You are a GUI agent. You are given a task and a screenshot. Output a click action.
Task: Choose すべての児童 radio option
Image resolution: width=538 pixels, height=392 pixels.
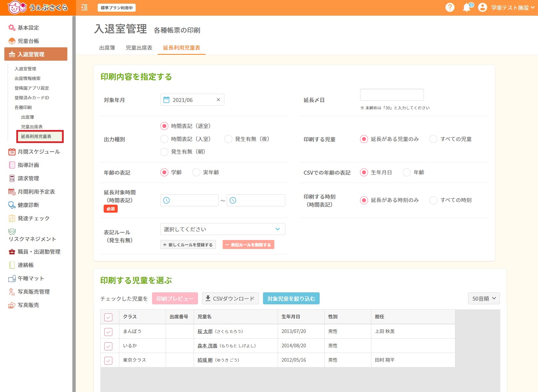433,139
